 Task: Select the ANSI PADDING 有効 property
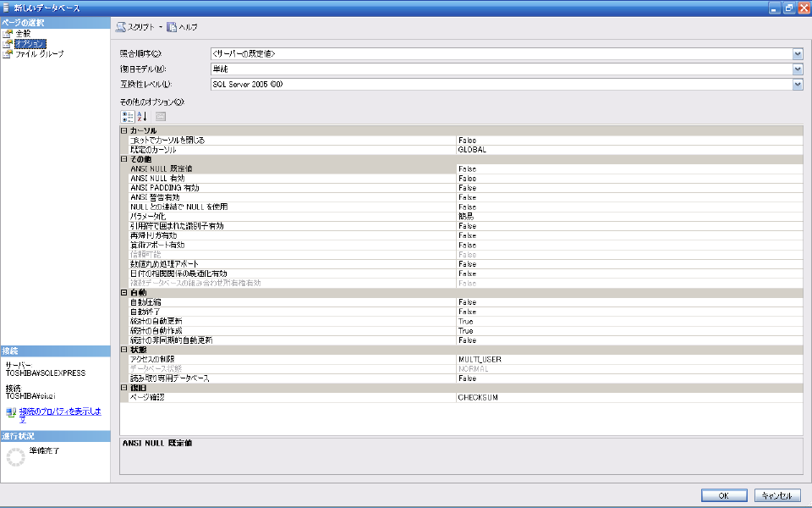(x=465, y=188)
